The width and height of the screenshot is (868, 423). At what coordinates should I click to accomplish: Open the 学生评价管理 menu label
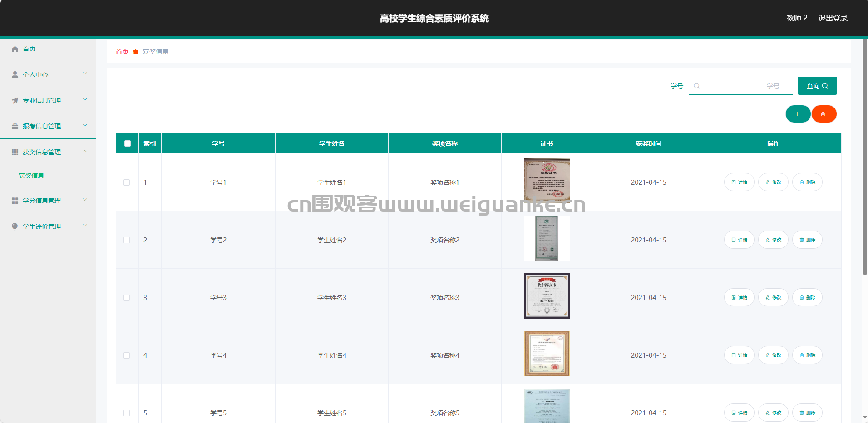click(x=42, y=226)
